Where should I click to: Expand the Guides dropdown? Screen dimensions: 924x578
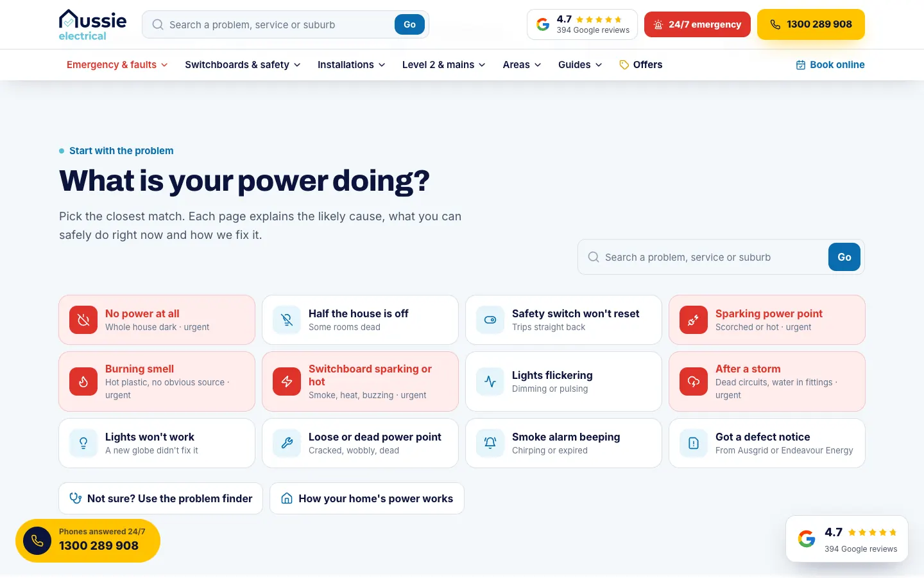[x=580, y=65]
